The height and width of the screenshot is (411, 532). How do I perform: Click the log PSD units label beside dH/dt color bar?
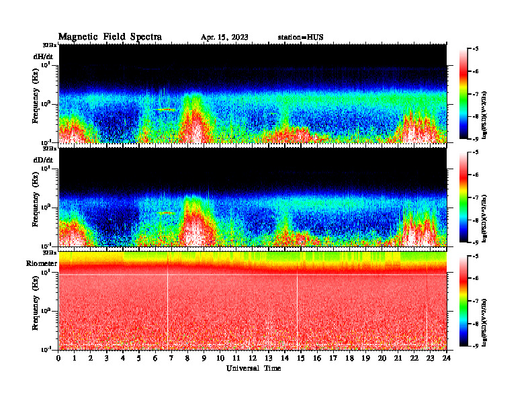[485, 115]
